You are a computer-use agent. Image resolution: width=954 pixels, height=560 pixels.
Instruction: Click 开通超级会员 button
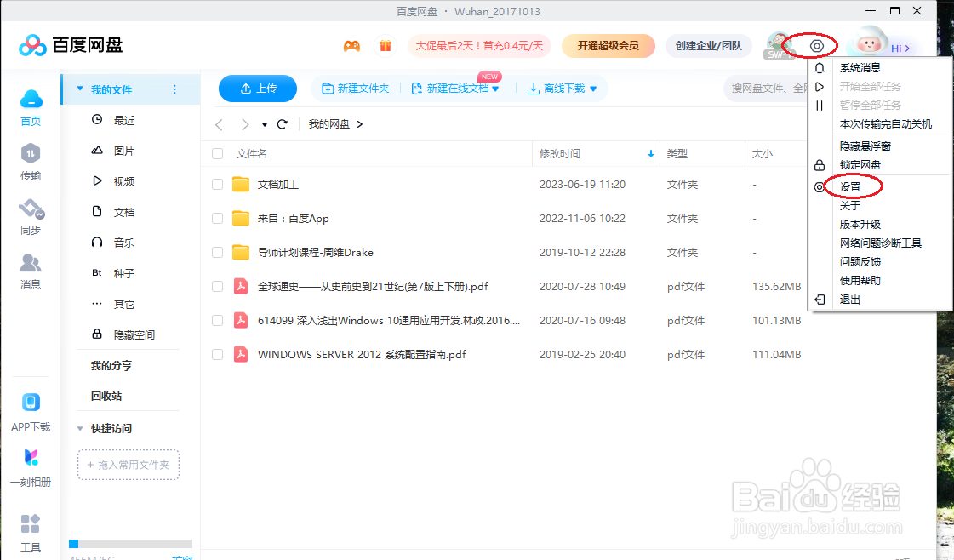coord(608,46)
